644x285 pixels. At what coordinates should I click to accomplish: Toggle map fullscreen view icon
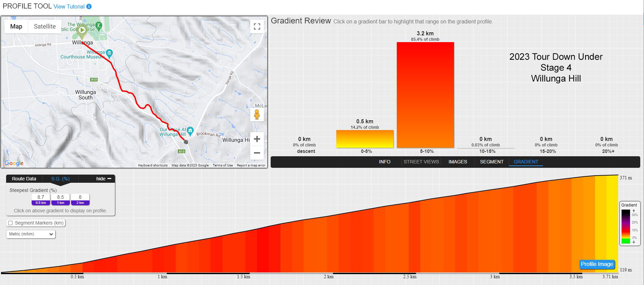[257, 26]
